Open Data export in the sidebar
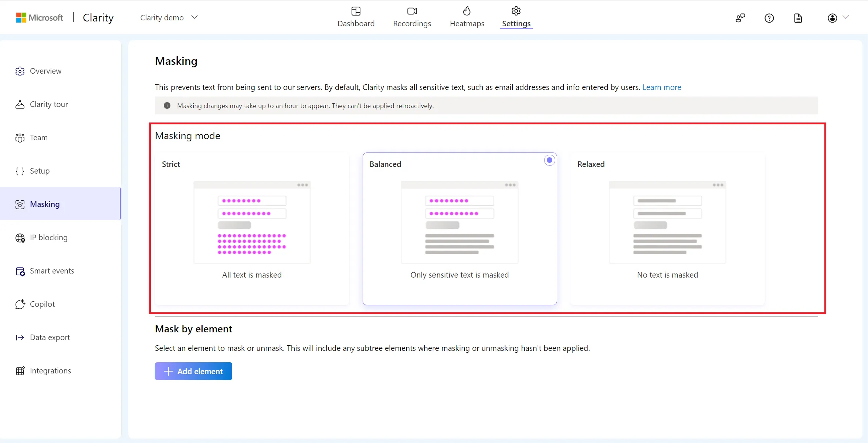 [x=61, y=338]
